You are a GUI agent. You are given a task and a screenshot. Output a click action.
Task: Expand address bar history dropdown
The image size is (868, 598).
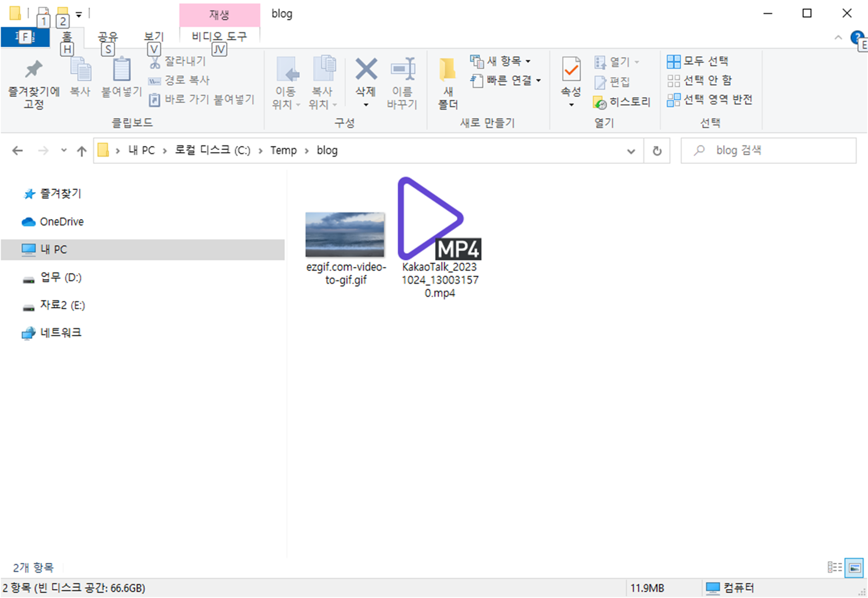631,151
